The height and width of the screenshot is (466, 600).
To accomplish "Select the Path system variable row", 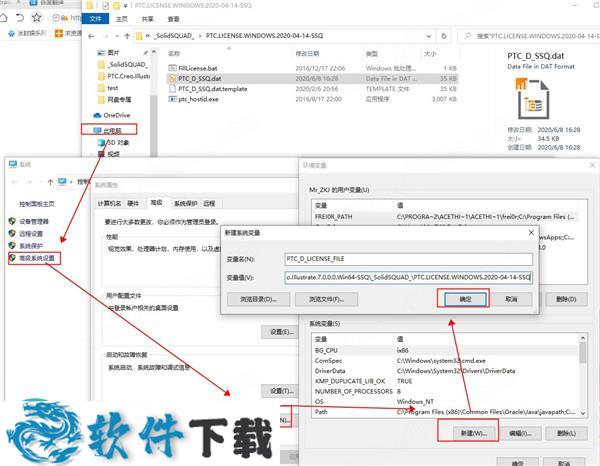I will coord(446,412).
